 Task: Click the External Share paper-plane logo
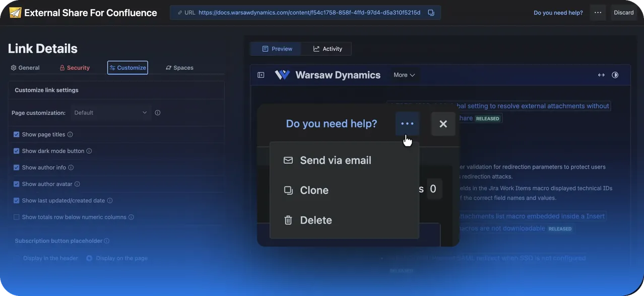point(15,13)
